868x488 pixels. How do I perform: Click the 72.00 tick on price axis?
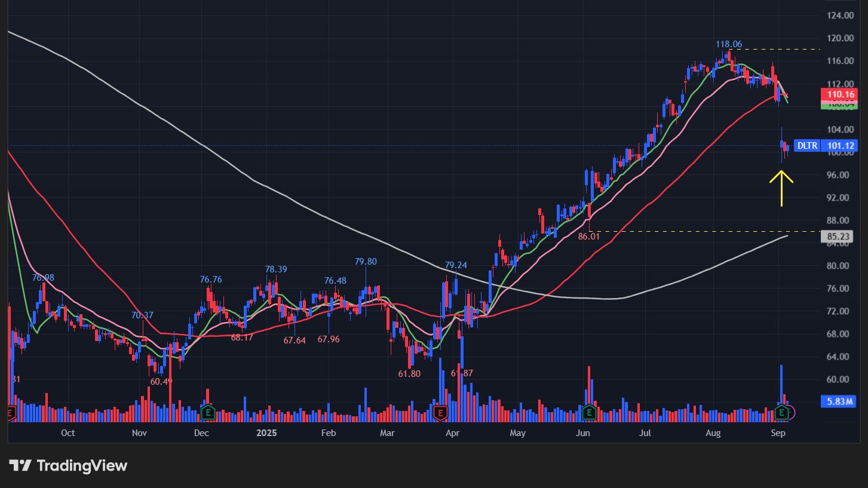click(839, 311)
